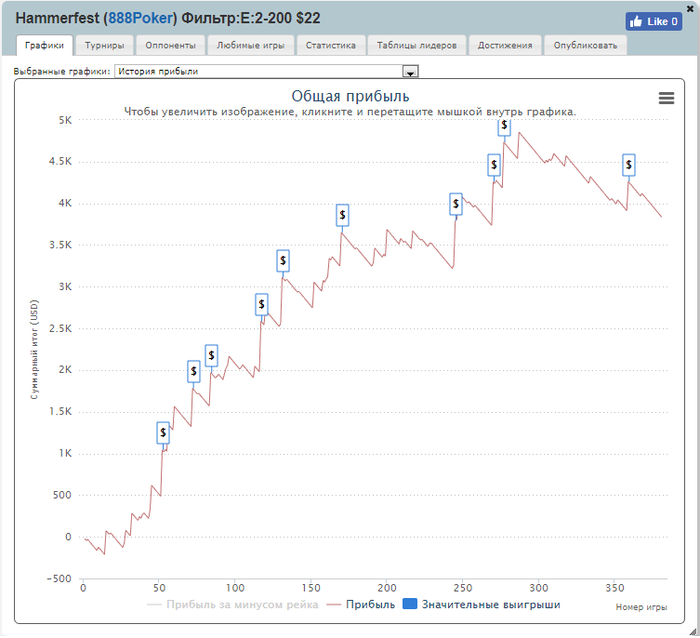This screenshot has height=638, width=700.
Task: Click the $ marker at 4K near game 245
Action: [456, 204]
